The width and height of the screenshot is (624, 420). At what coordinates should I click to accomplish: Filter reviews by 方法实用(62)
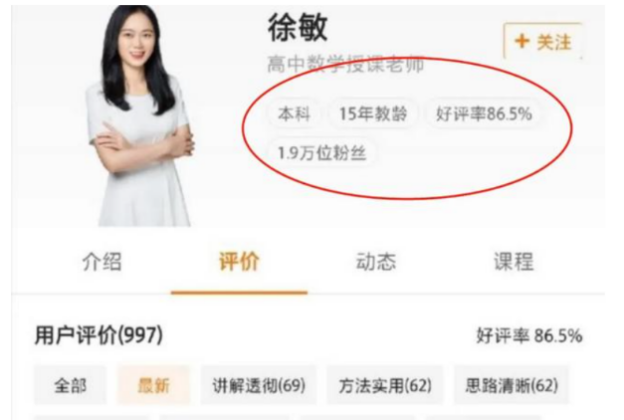(x=385, y=385)
